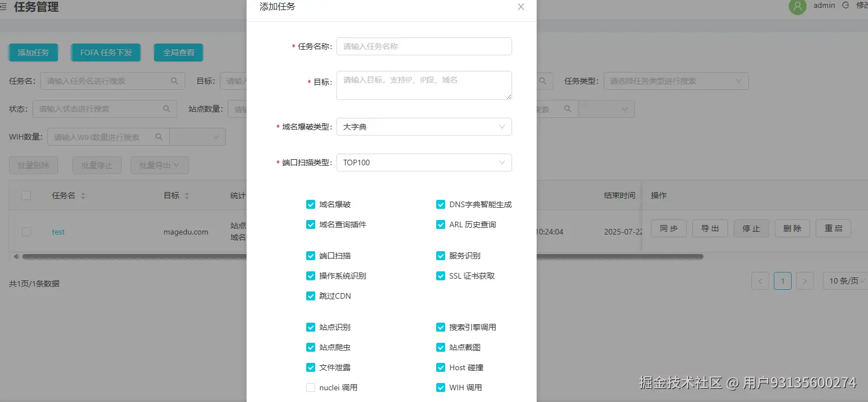Open 端口扫描类型 dropdown showing TOP100
The image size is (868, 402).
[x=424, y=162]
